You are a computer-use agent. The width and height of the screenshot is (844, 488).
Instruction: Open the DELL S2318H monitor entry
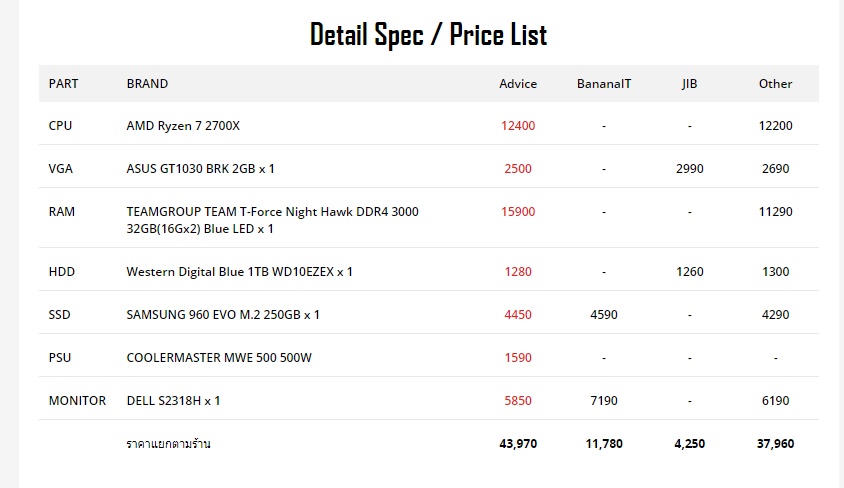[x=173, y=401]
